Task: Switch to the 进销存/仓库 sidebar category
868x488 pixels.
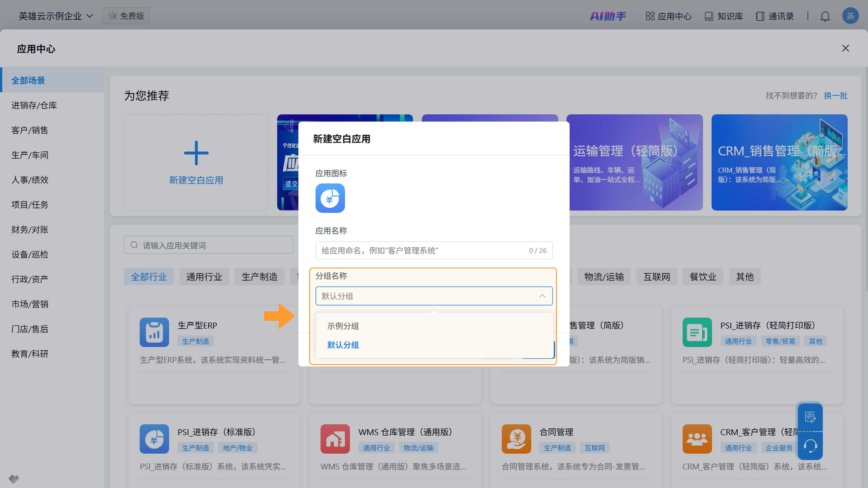Action: coord(34,106)
